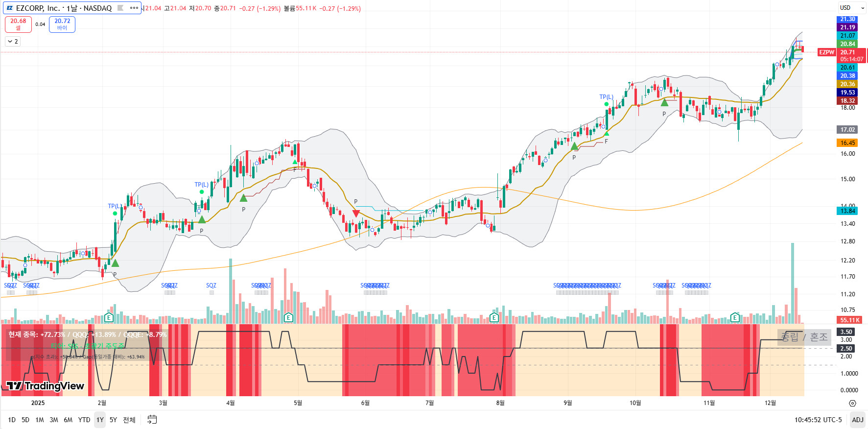The width and height of the screenshot is (868, 429).
Task: Click the TradingView logo
Action: [45, 386]
